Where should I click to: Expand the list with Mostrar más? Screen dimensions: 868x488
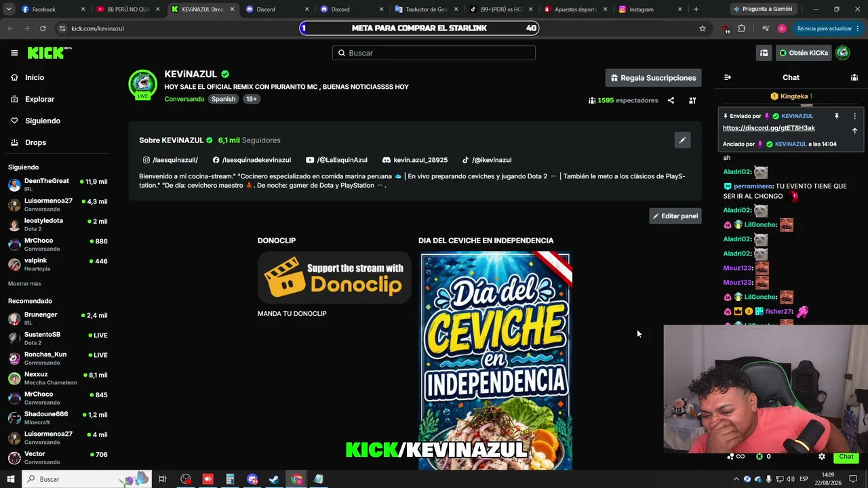(24, 283)
